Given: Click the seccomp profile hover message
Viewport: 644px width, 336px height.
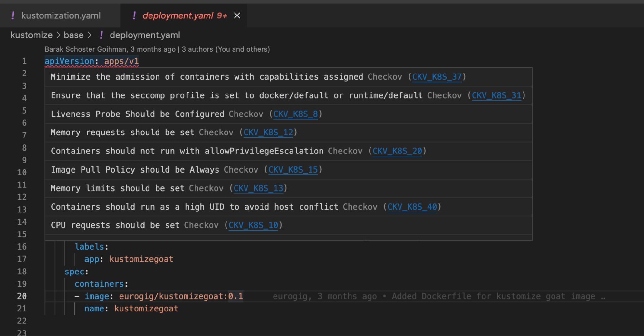Looking at the screenshot, I should (x=237, y=95).
